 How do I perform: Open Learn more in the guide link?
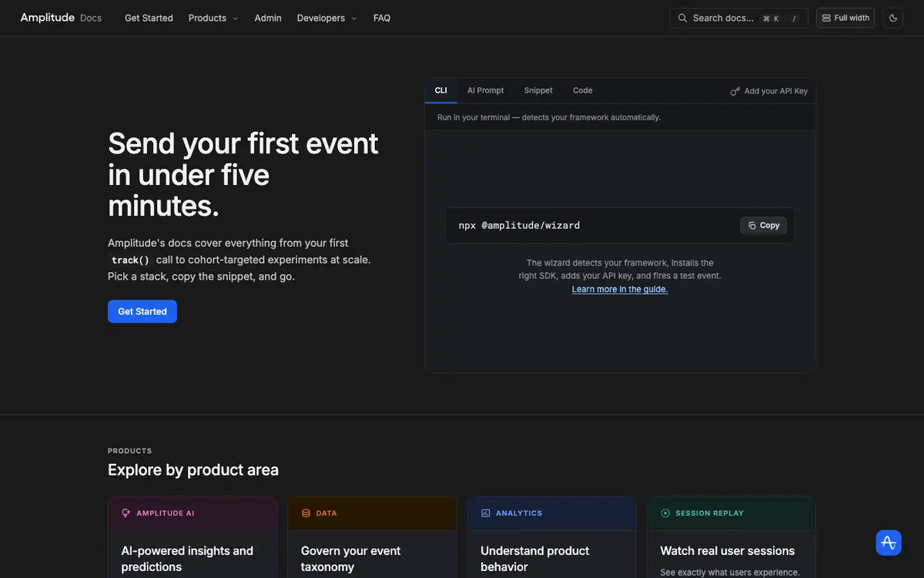[x=620, y=289]
